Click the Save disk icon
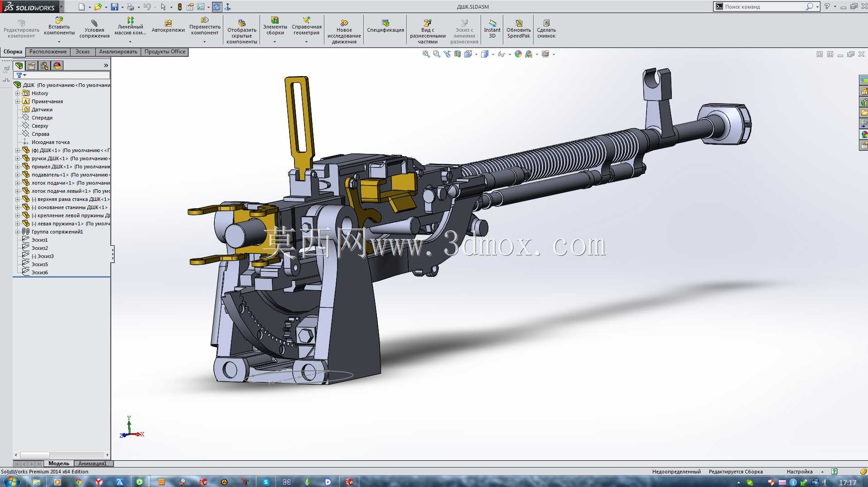 pos(114,7)
